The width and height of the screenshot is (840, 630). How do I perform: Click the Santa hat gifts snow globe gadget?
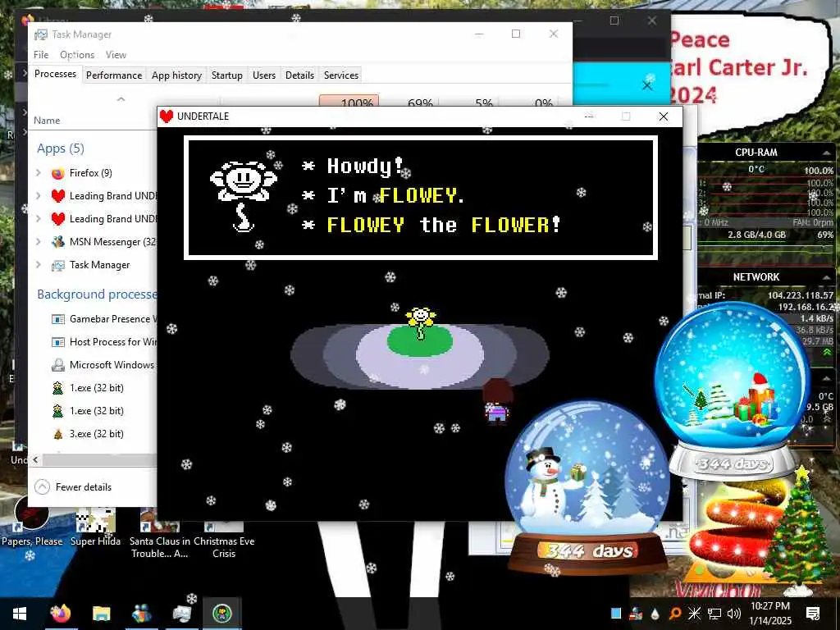click(733, 391)
